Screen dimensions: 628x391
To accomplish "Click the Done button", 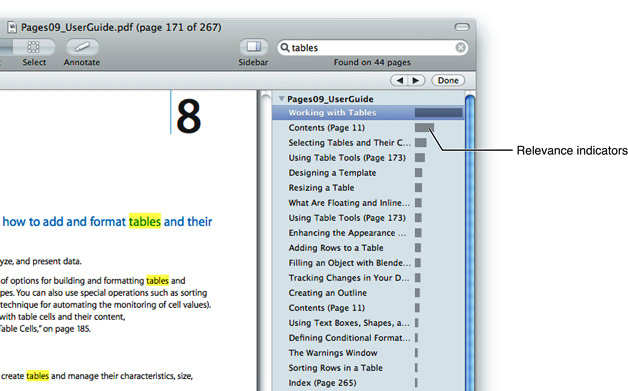I will click(x=448, y=81).
